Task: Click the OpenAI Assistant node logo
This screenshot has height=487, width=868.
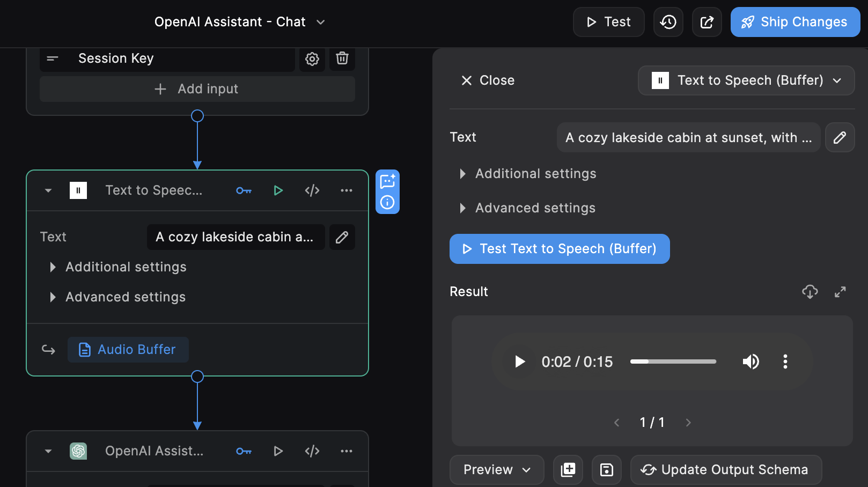Action: 78,451
